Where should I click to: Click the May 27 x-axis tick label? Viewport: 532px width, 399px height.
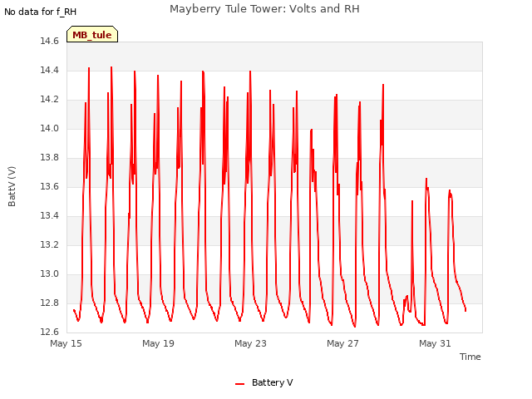[x=342, y=343]
